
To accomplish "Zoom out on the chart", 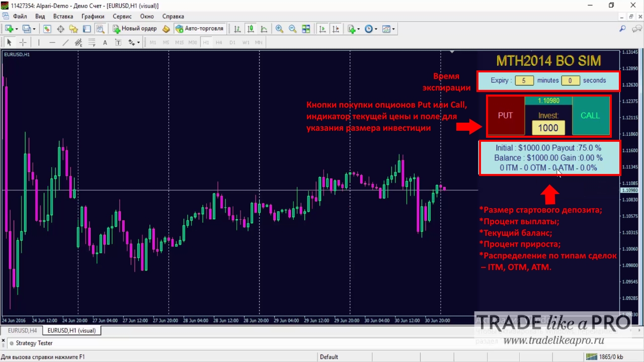I will (x=293, y=29).
